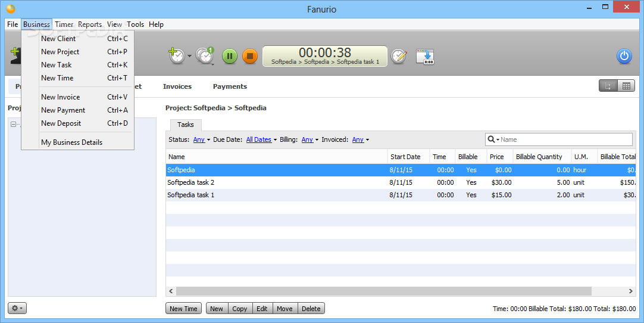Screen dimensions: 644x323
Task: Choose New Client from Business menu
Action: (x=77, y=39)
